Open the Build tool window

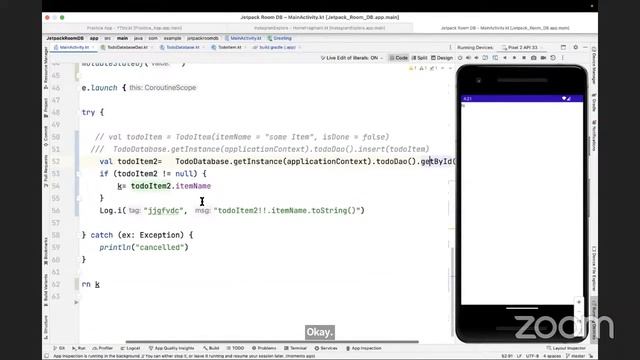point(211,348)
